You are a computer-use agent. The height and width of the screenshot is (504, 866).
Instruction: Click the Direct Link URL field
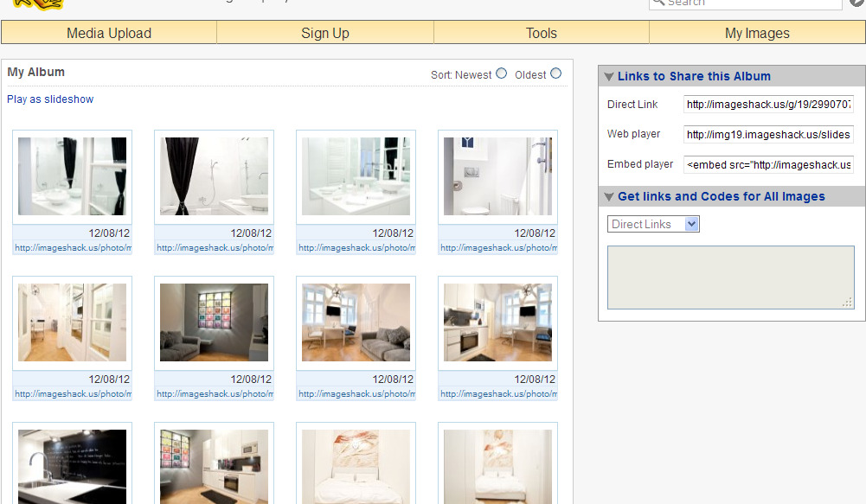(x=768, y=105)
